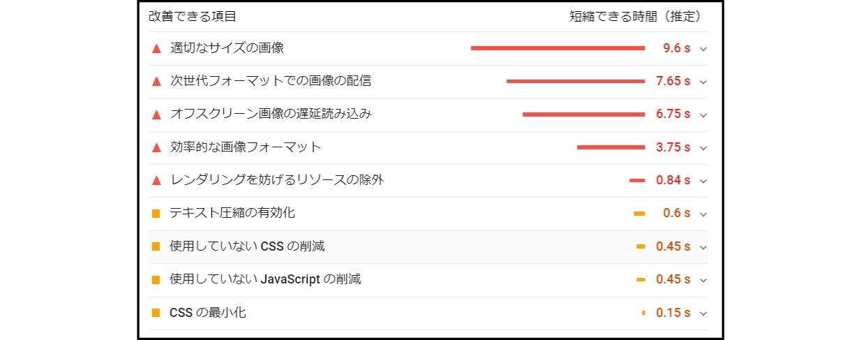Click the 6.75 s red savings bar

pyautogui.click(x=583, y=114)
